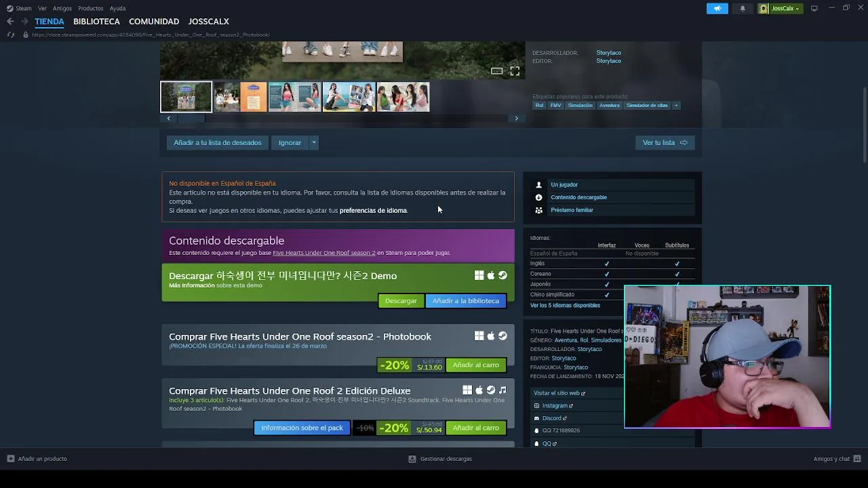The image size is (868, 488).
Task: Click the Un jugador single-player icon
Action: coord(539,184)
